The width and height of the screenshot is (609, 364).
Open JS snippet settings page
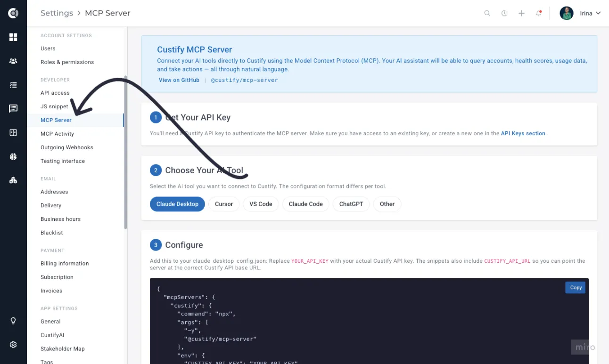pos(54,106)
